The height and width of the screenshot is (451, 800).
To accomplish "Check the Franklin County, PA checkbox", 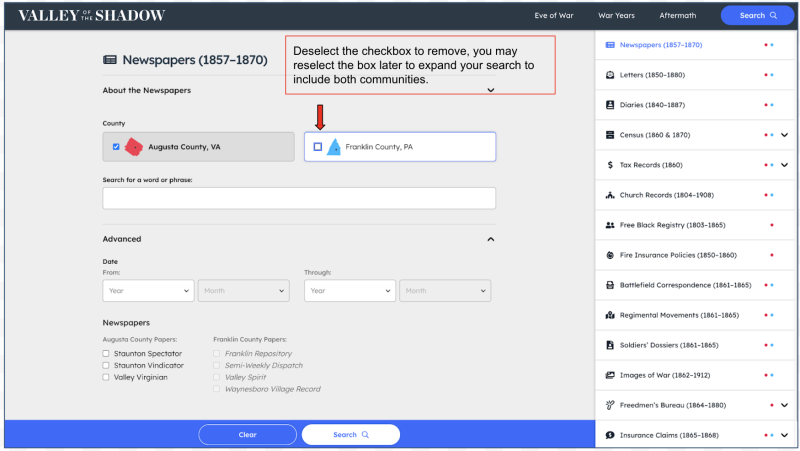I will click(317, 147).
